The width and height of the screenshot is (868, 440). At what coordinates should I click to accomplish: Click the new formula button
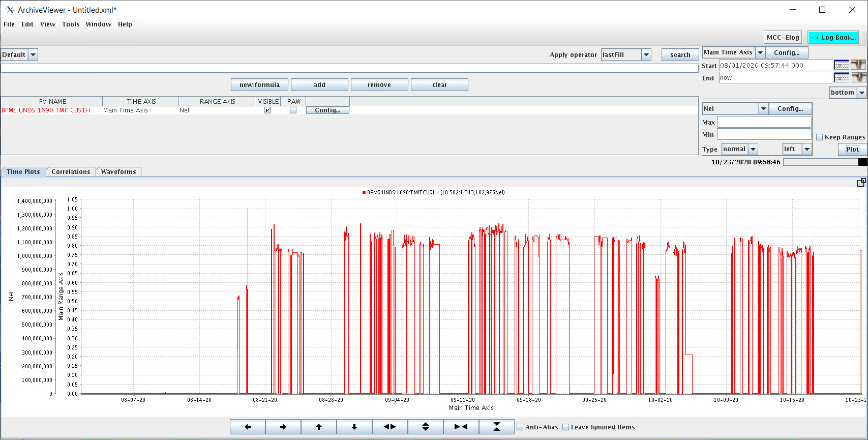tap(259, 85)
